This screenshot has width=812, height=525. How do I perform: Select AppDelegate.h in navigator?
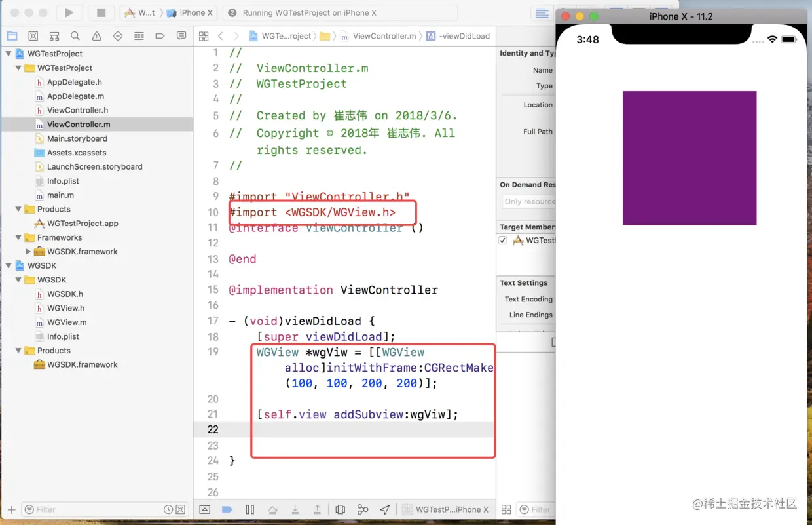pyautogui.click(x=74, y=82)
